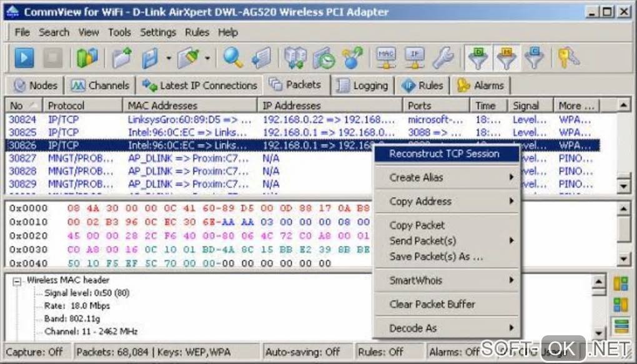
Task: Open the Help menu
Action: [228, 32]
